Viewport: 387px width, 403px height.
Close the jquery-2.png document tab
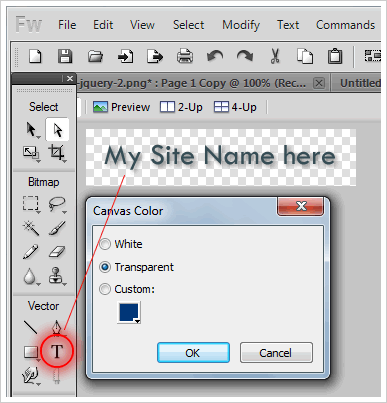319,83
